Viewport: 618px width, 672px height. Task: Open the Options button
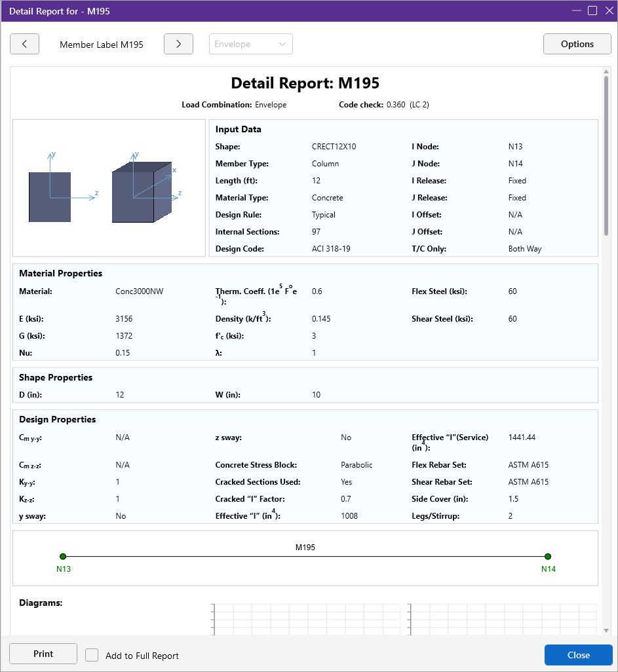[577, 44]
